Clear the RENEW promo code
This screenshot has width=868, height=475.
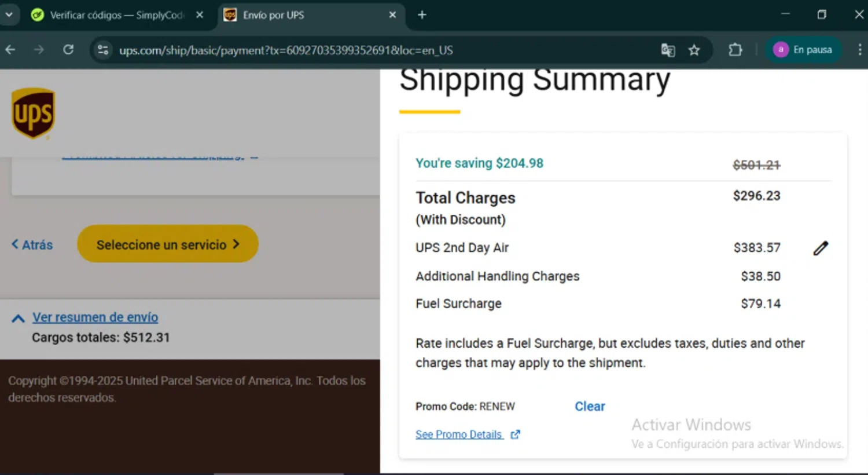(x=590, y=407)
